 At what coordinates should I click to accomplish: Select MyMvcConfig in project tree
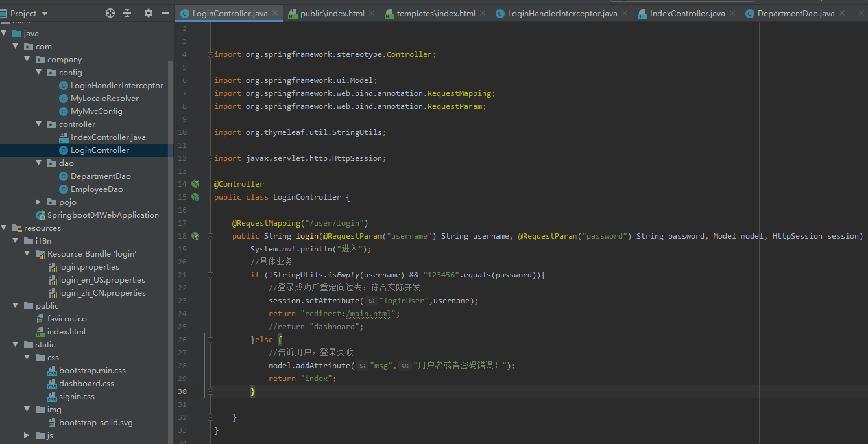(x=97, y=111)
